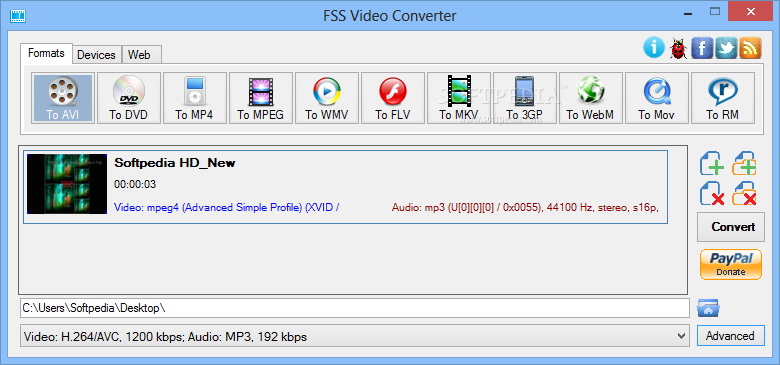Select the To AVI format

coord(63,98)
